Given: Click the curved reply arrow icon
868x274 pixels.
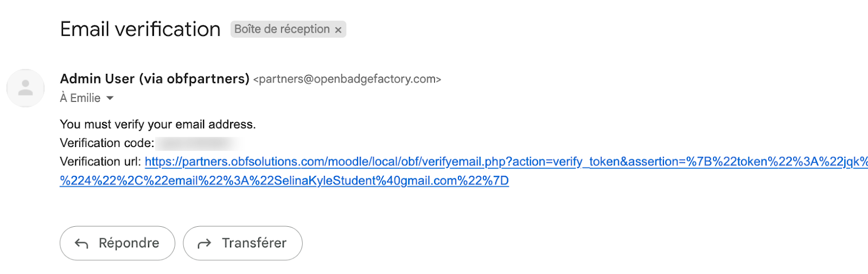Looking at the screenshot, I should 81,244.
